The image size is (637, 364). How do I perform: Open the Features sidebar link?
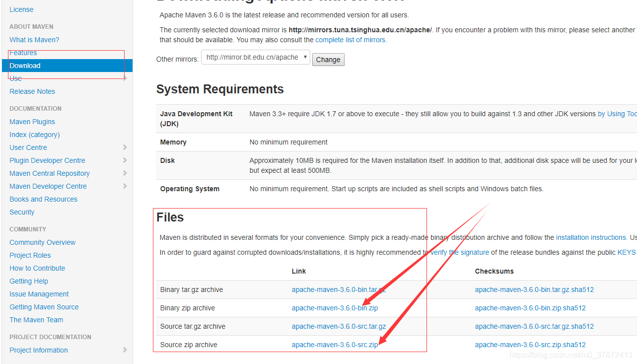coord(23,53)
